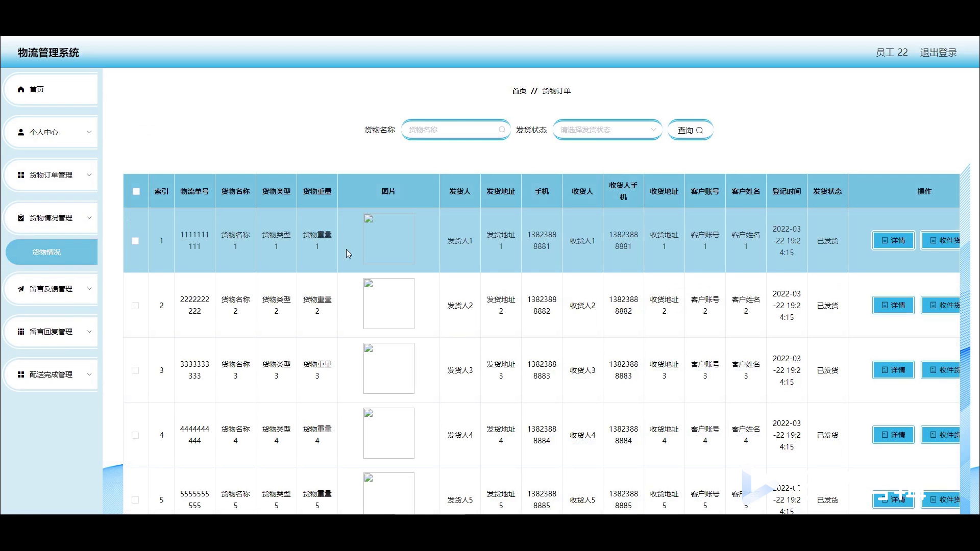The image size is (980, 551).
Task: Check the checkbox for row 2
Action: tap(135, 306)
